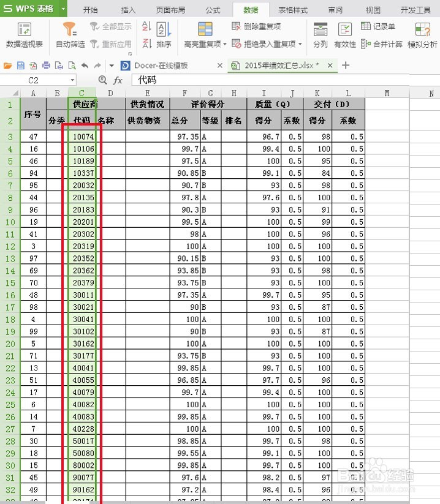
Task: Click the Name Box showing C2
Action: pyautogui.click(x=34, y=80)
